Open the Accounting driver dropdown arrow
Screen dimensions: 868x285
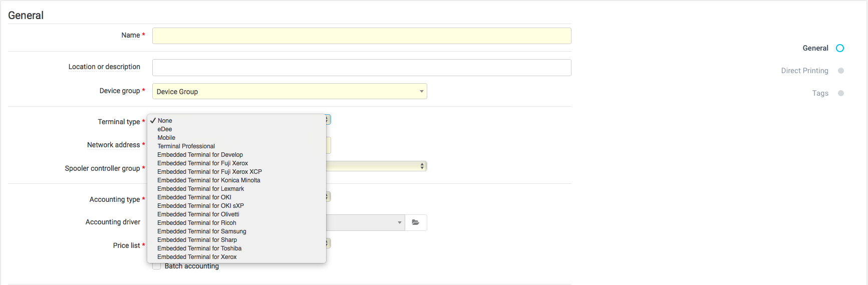click(x=399, y=222)
